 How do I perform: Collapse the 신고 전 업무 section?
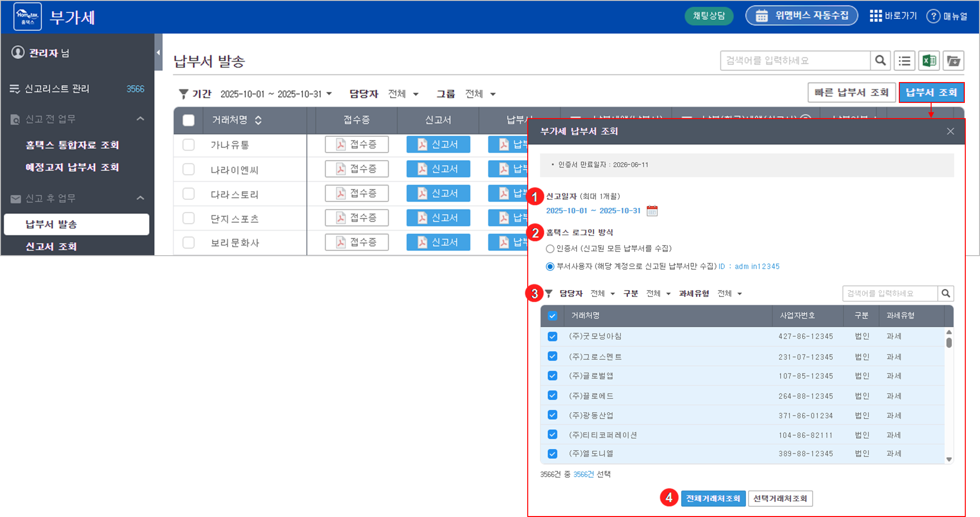click(x=140, y=119)
